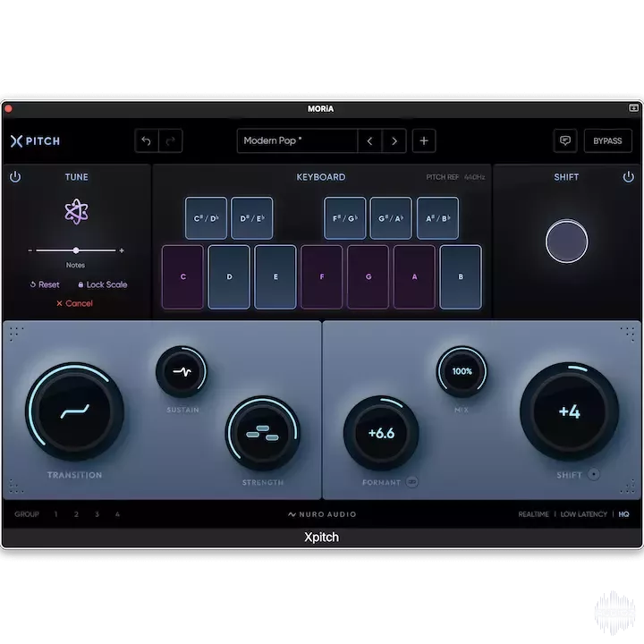Select group 2
The height and width of the screenshot is (644, 644).
click(76, 514)
